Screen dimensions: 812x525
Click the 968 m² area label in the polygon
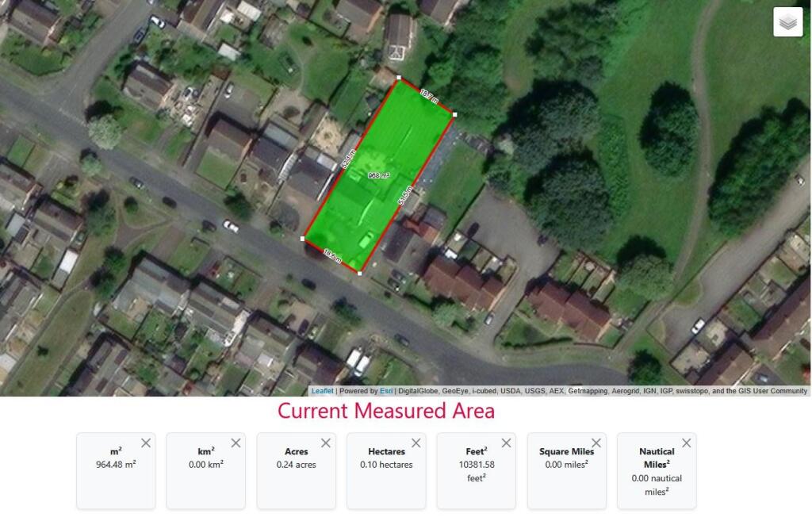[x=378, y=175]
